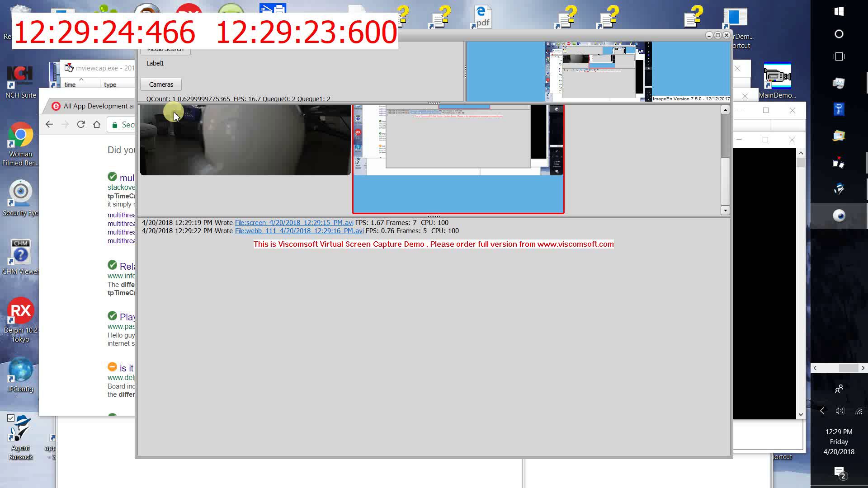
Task: Click the mviewcap.exe window title
Action: click(104, 68)
